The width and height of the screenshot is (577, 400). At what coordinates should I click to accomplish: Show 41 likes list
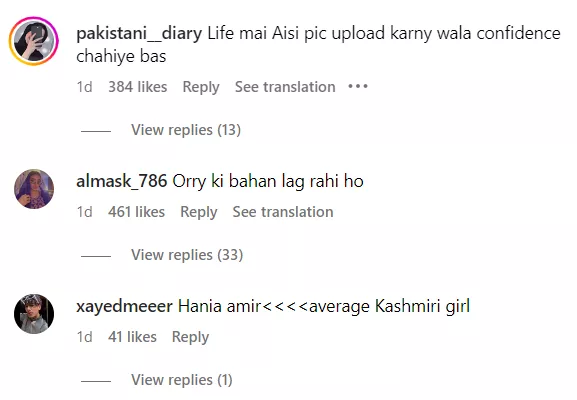[x=132, y=337]
